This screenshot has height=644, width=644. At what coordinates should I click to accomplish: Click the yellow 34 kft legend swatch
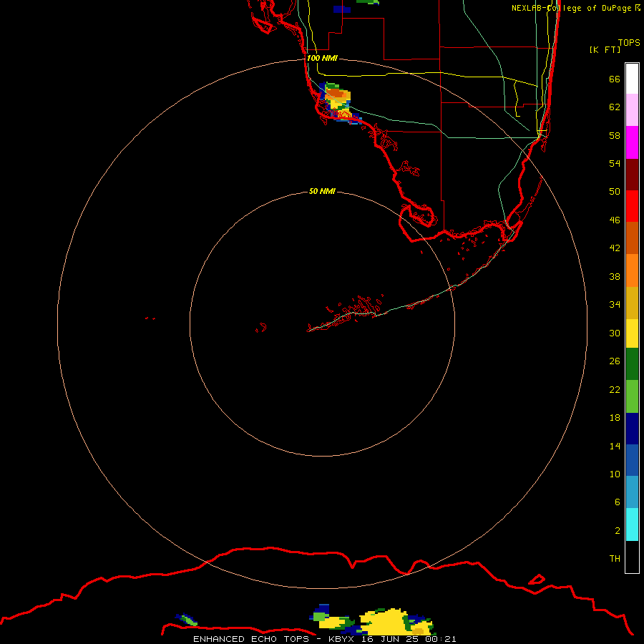coord(632,333)
